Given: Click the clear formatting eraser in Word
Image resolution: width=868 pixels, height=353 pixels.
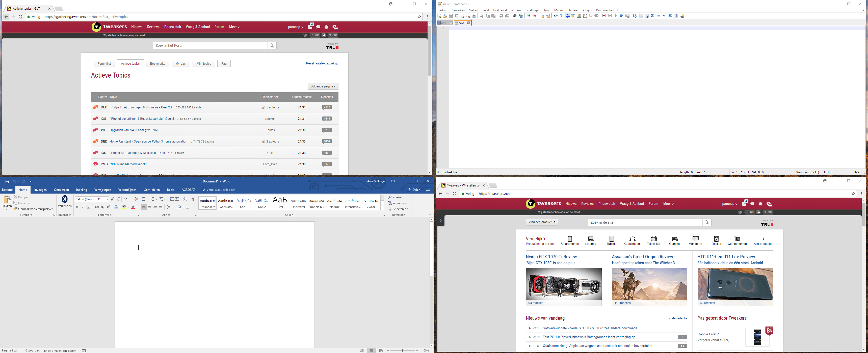Looking at the screenshot, I should point(136,199).
